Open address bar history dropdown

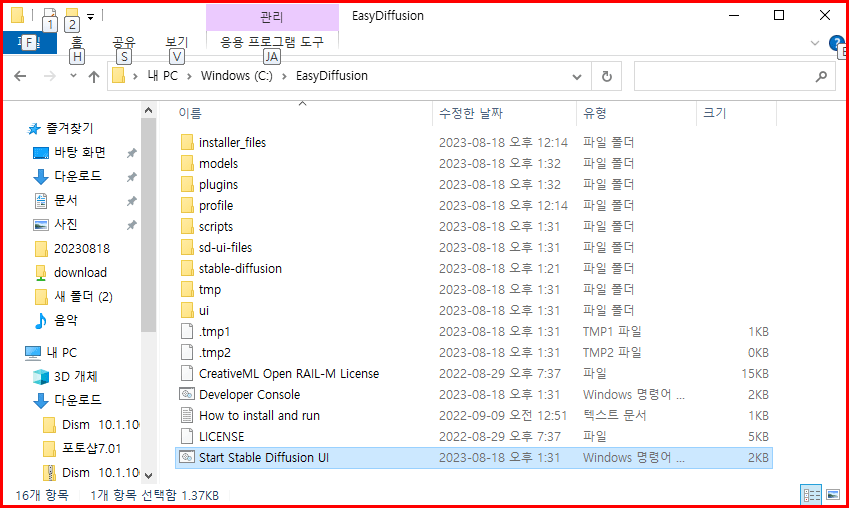[x=577, y=76]
